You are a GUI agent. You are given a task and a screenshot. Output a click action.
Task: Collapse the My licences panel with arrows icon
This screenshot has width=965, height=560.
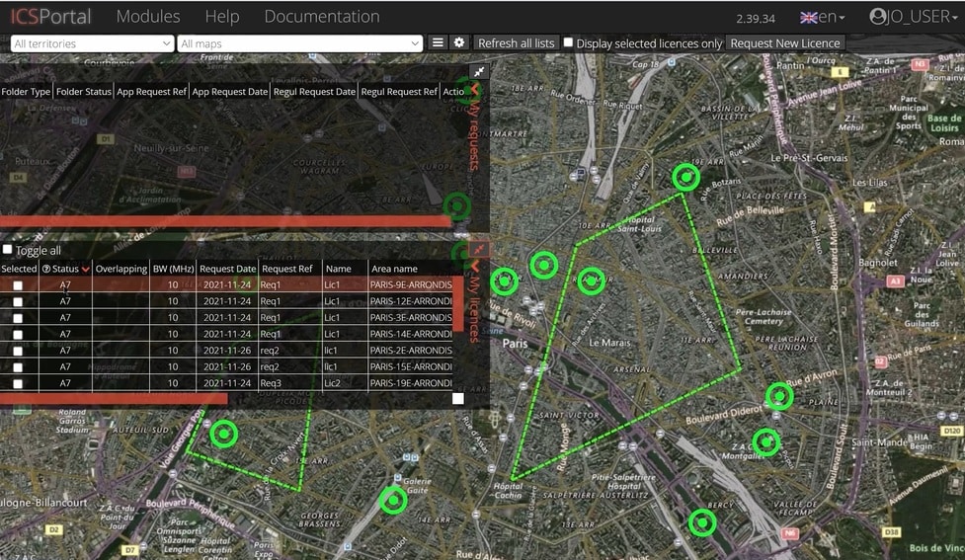(479, 249)
